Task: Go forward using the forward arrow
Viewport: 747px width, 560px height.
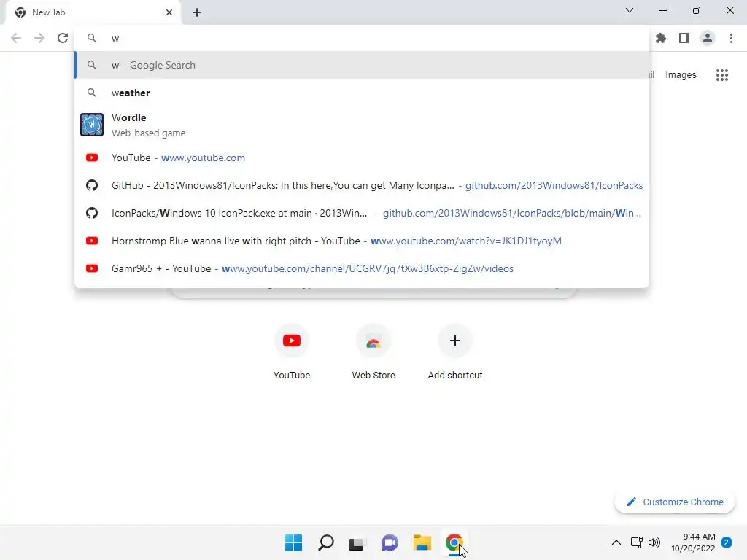Action: 39,38
